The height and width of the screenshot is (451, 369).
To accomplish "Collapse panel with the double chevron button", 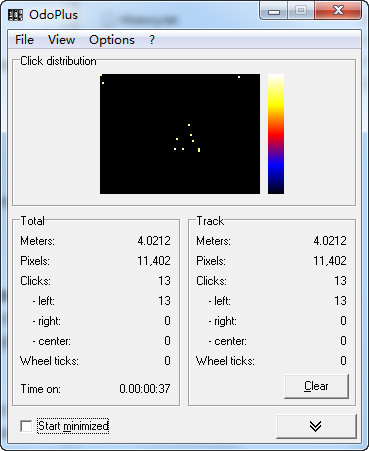I will 316,426.
